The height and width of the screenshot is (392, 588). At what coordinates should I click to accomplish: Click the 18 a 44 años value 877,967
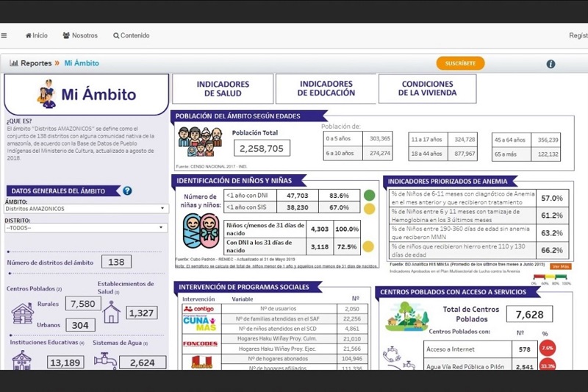[x=462, y=154]
